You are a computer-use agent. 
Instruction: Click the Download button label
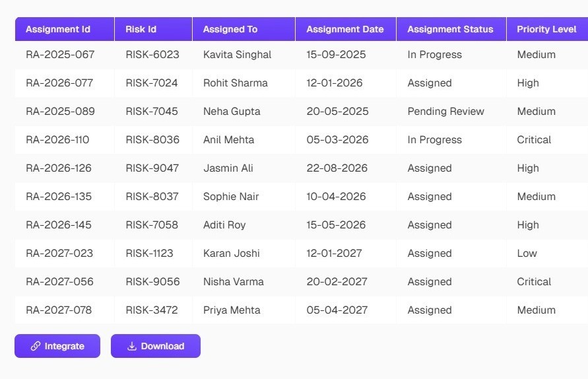(162, 346)
